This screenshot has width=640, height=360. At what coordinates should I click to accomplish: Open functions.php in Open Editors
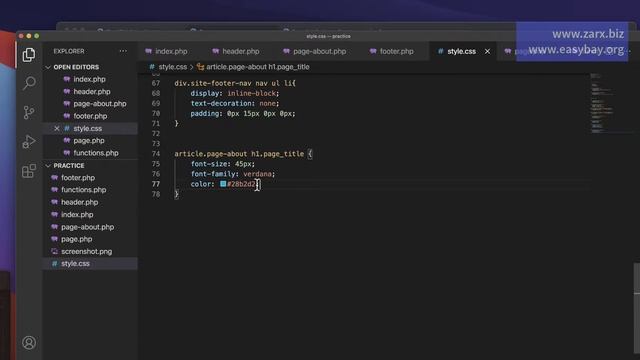96,153
